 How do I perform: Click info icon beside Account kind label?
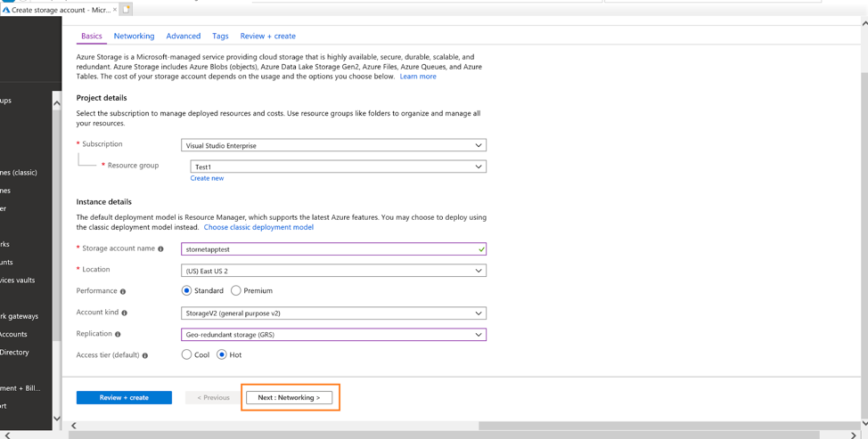click(124, 313)
